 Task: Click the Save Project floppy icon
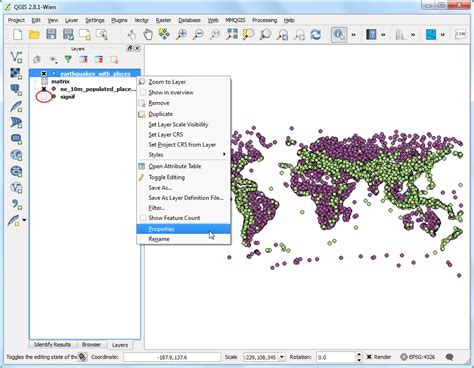tap(51, 34)
